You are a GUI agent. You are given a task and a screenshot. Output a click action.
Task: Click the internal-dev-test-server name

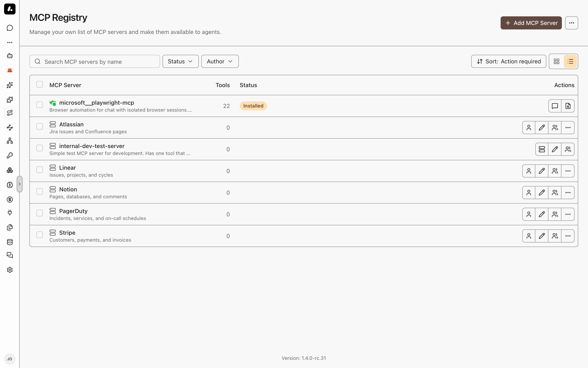tap(92, 146)
